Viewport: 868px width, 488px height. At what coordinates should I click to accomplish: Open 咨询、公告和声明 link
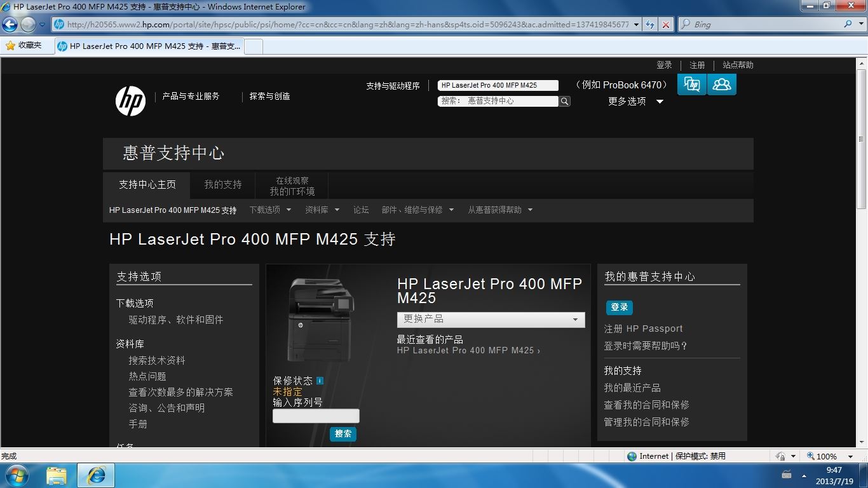pyautogui.click(x=166, y=408)
